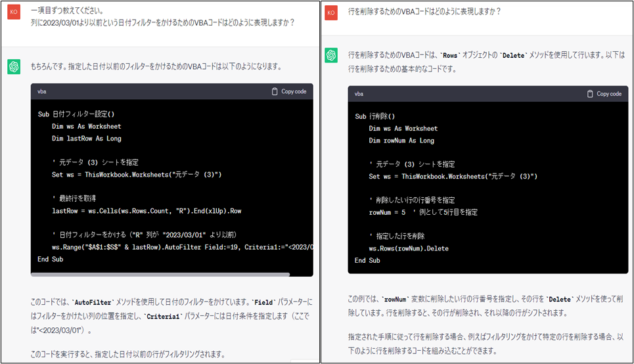Click the vba label in right code block
Viewport: 634px width, 364px height.
[359, 94]
